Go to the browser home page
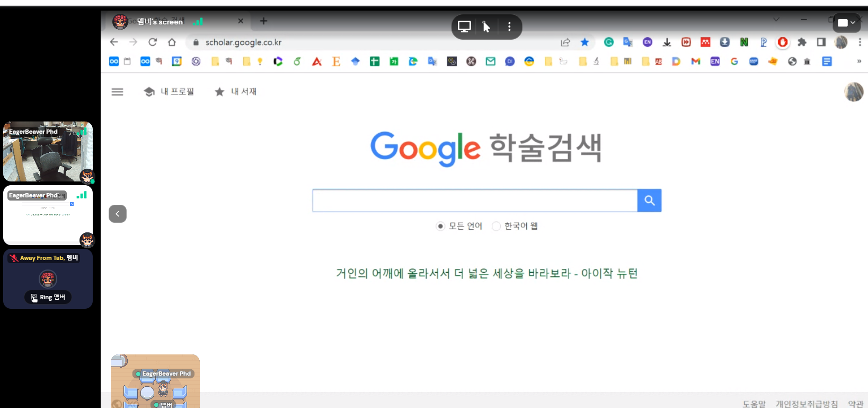The height and width of the screenshot is (408, 868). pyautogui.click(x=172, y=42)
